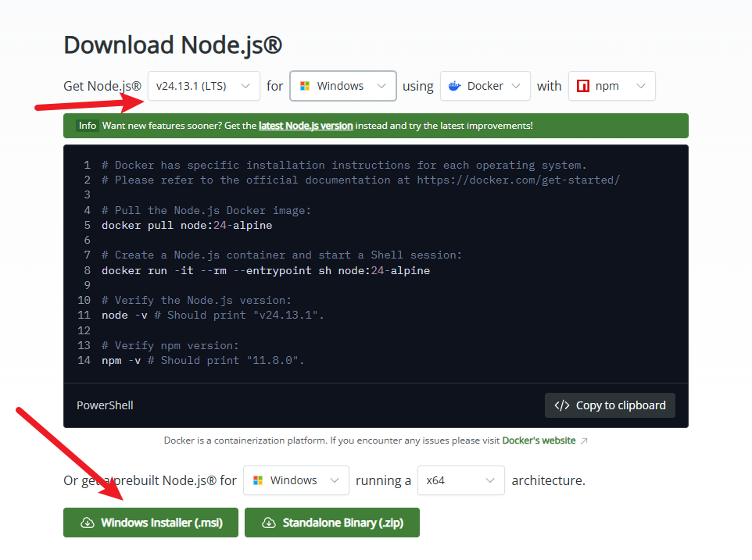Click the external link arrow after Docker's website
752x560 pixels.
pyautogui.click(x=584, y=441)
